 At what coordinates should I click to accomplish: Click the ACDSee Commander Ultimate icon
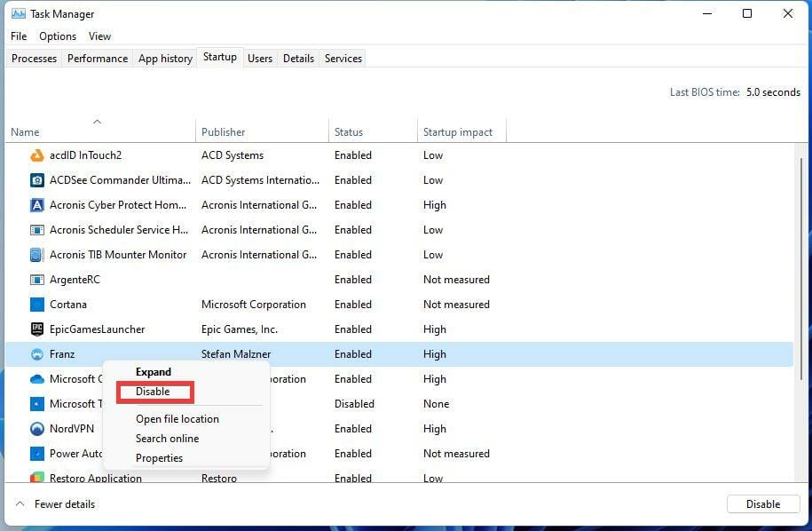[37, 179]
